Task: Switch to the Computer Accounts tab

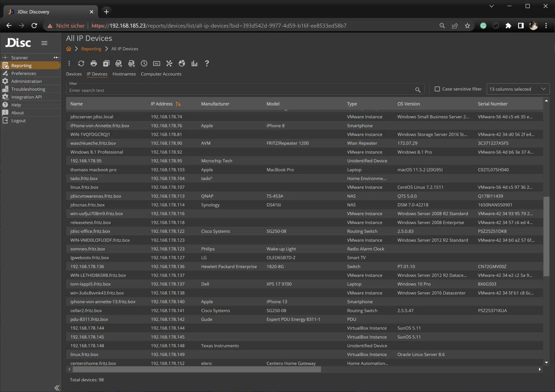Action: click(161, 74)
